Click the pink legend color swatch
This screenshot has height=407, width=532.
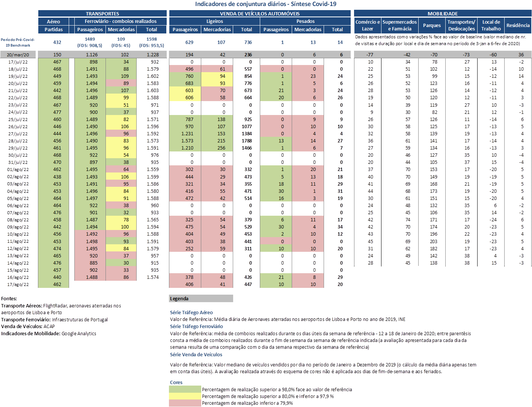(185, 403)
